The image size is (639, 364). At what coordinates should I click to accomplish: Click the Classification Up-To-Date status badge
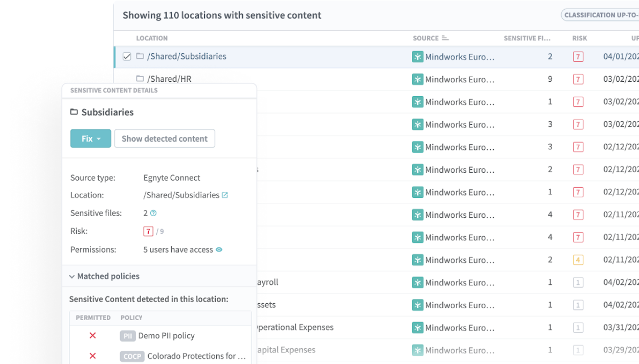click(600, 15)
